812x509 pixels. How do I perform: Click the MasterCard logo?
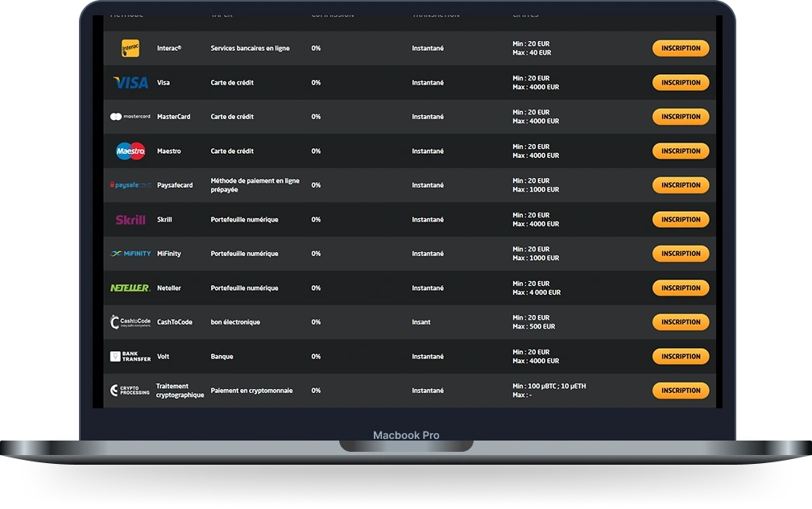tap(130, 117)
